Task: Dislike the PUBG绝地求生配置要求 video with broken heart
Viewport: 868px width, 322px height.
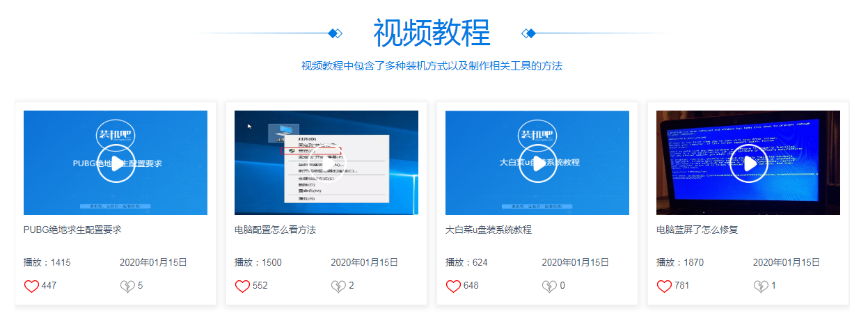Action: click(127, 286)
